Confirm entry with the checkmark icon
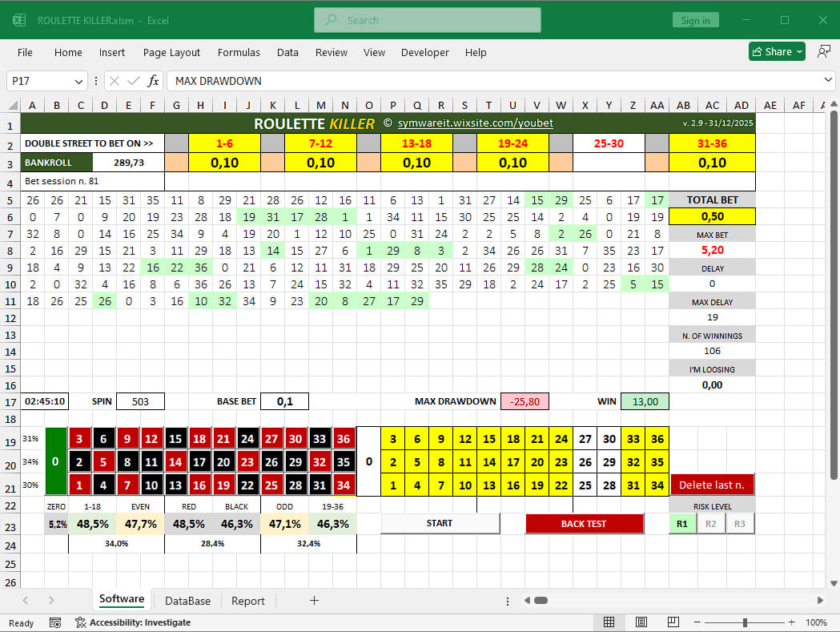 134,81
